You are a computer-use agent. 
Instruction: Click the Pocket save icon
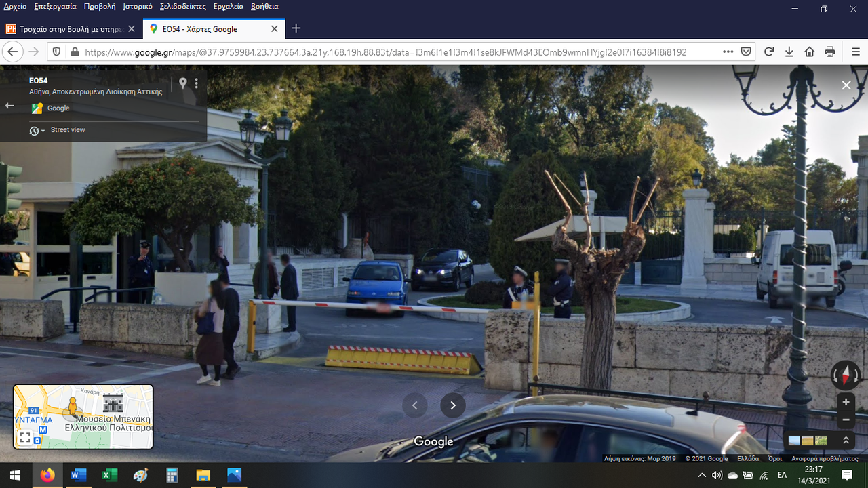746,52
